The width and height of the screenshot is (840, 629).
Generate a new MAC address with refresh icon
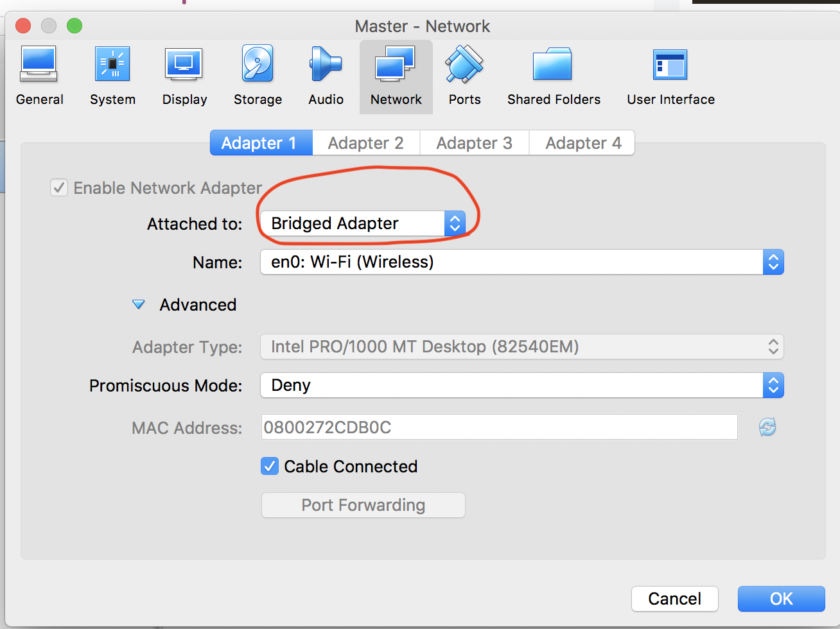tap(766, 427)
